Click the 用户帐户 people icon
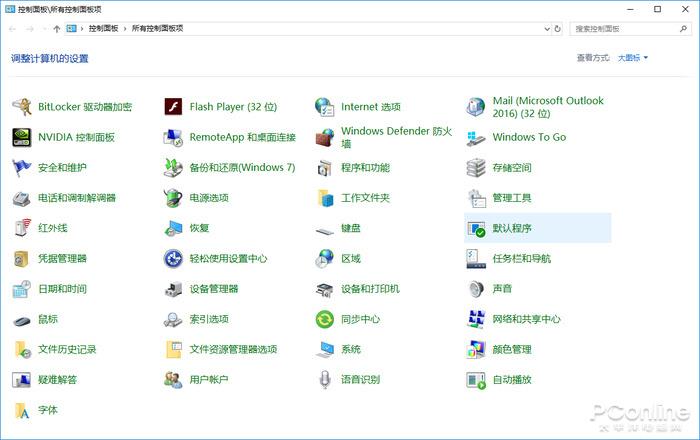Viewport: 700px width, 440px height. pyautogui.click(x=173, y=380)
